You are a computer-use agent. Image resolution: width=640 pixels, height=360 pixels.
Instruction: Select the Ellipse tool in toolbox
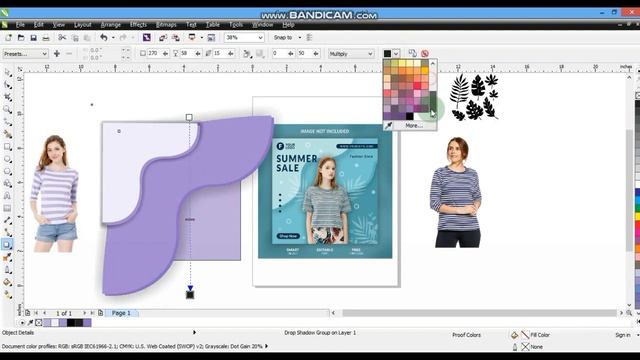pyautogui.click(x=7, y=159)
